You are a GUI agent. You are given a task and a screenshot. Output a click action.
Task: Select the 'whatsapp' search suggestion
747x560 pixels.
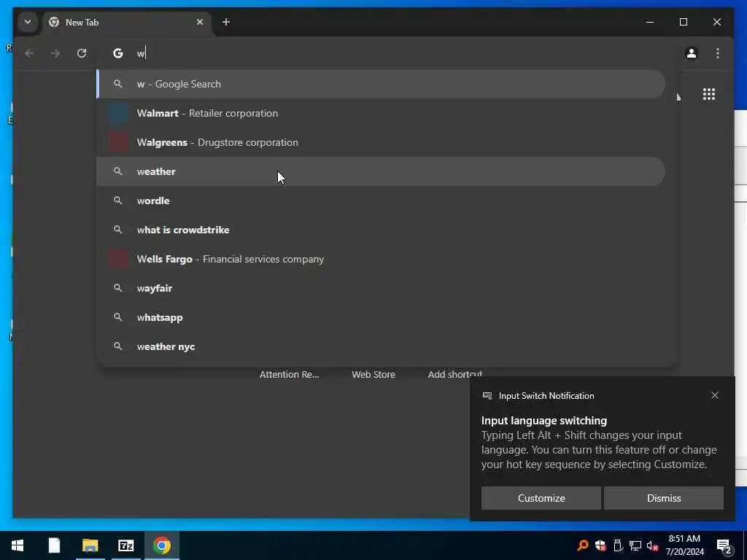(381, 317)
